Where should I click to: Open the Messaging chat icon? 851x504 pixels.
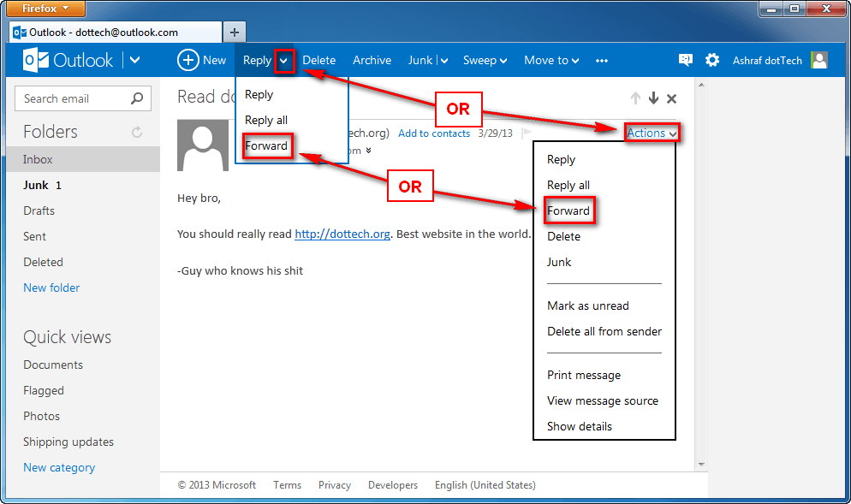[685, 60]
